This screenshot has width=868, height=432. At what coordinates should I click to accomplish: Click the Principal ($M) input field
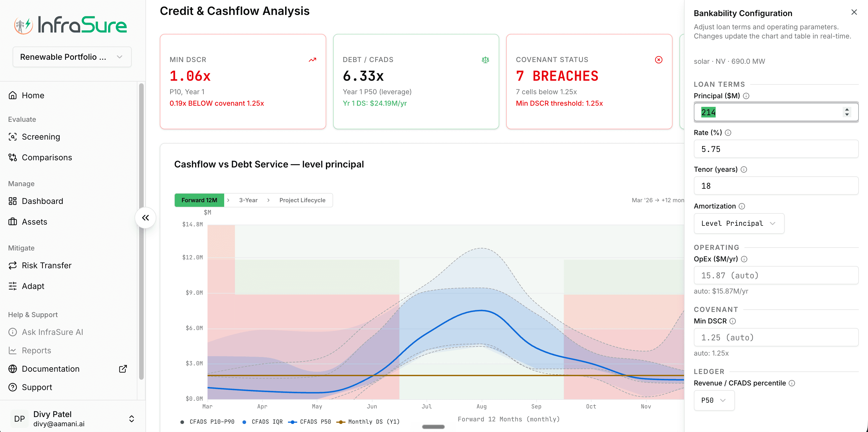[x=776, y=112]
